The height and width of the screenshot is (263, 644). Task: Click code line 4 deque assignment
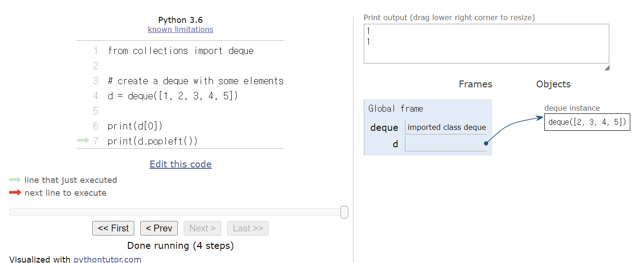173,96
